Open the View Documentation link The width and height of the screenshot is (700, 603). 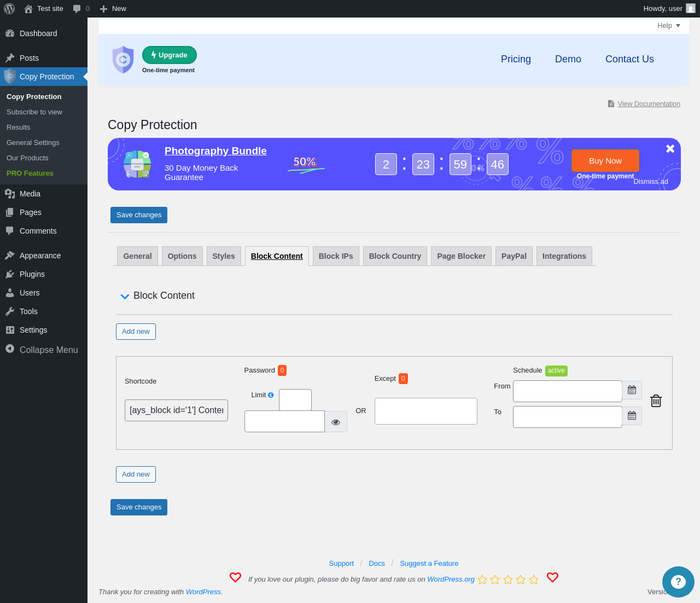click(x=649, y=104)
